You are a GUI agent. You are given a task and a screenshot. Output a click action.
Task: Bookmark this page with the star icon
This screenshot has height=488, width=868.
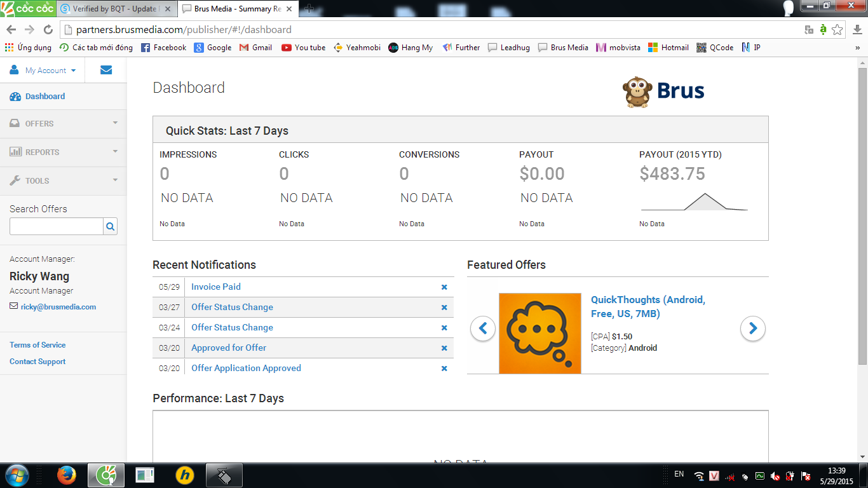click(837, 30)
